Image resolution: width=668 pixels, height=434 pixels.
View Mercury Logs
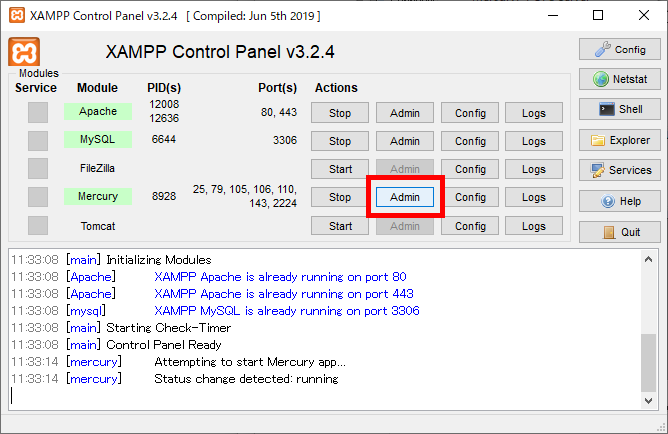(534, 197)
